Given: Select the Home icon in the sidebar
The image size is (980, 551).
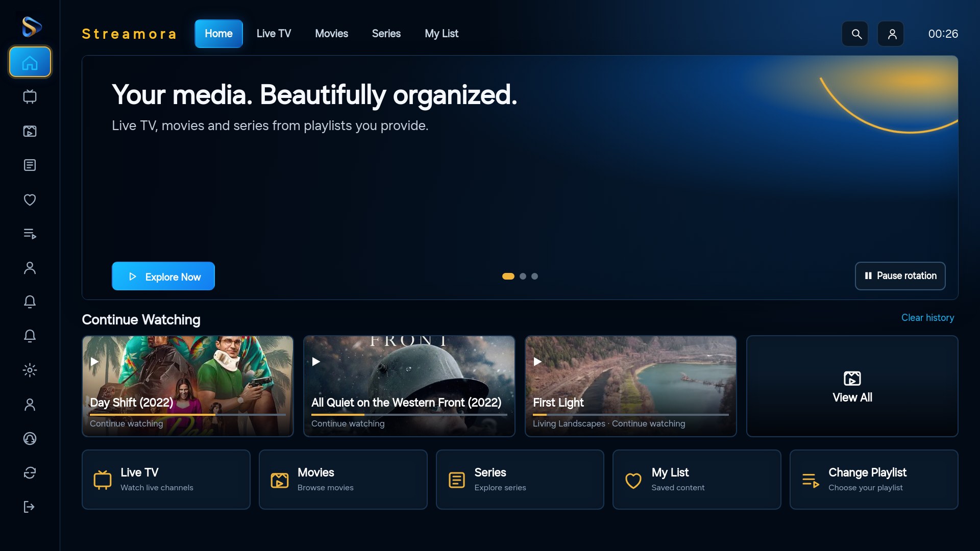Looking at the screenshot, I should pyautogui.click(x=30, y=62).
